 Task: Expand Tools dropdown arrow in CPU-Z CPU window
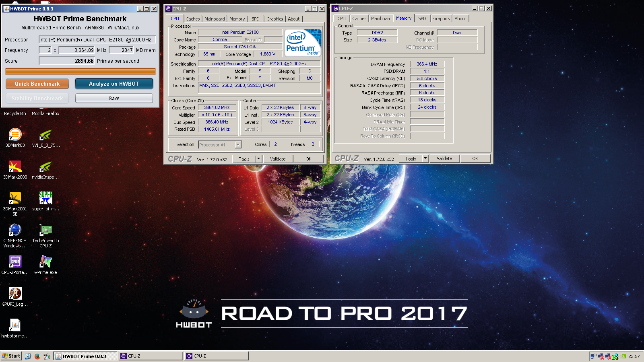coord(259,159)
